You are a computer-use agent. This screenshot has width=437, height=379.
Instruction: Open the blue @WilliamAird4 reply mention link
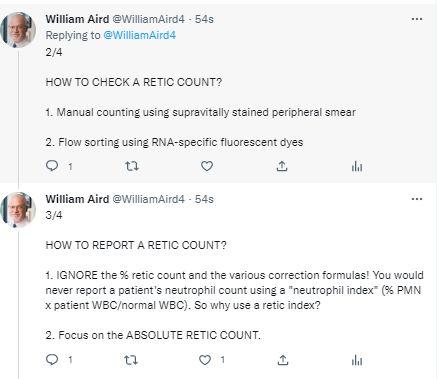tap(140, 35)
